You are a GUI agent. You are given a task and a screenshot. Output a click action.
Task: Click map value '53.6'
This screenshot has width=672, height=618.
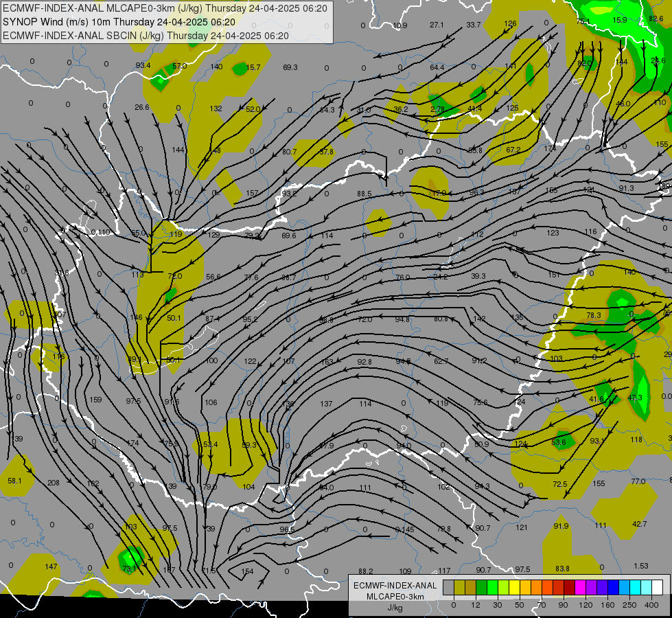[559, 442]
